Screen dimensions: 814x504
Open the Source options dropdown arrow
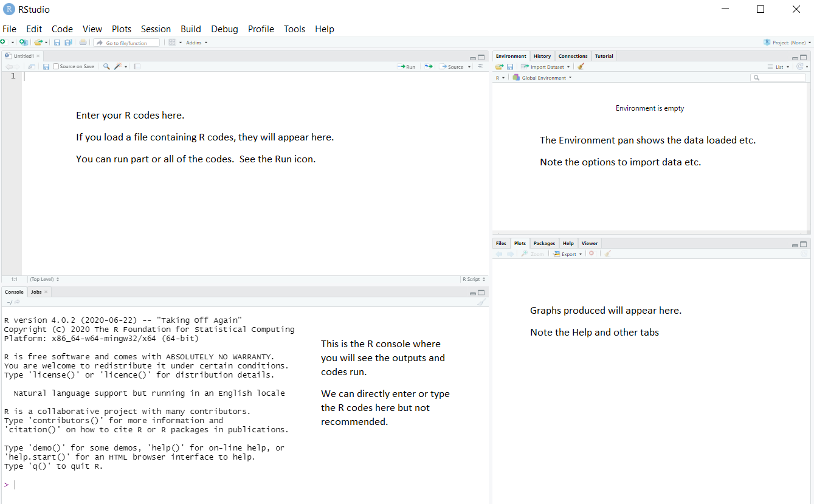point(469,67)
